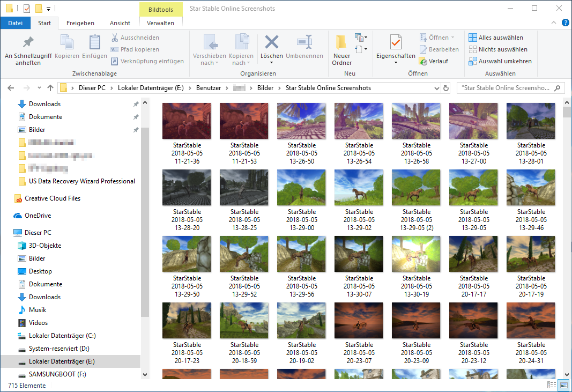The image size is (572, 392).
Task: Open Videos in the navigation pane
Action: click(38, 323)
